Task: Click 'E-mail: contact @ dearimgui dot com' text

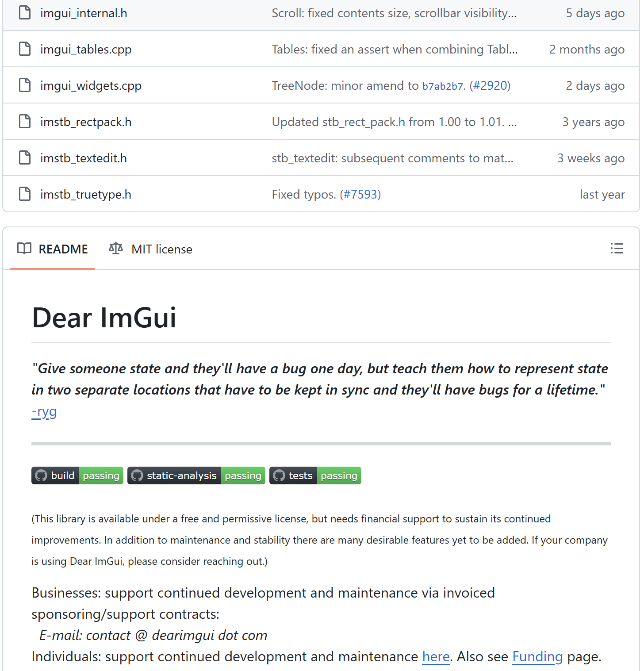Action: click(x=153, y=636)
